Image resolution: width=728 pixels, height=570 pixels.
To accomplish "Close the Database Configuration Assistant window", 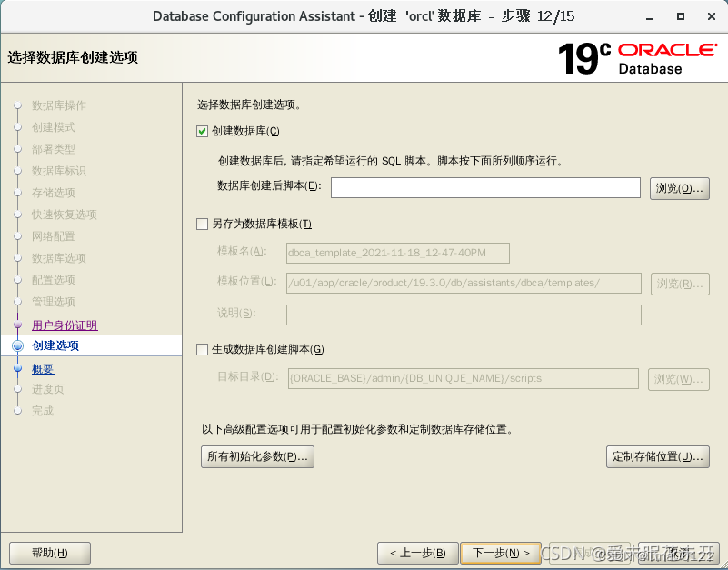I will click(712, 16).
